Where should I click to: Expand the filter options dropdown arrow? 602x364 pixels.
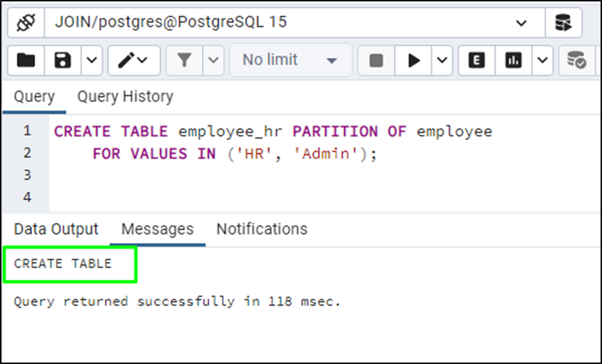pos(214,60)
